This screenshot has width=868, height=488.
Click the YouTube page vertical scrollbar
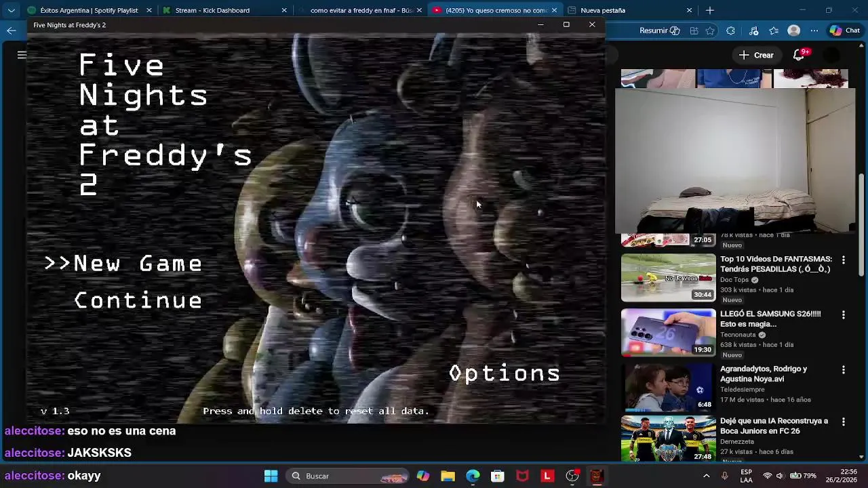(x=862, y=224)
